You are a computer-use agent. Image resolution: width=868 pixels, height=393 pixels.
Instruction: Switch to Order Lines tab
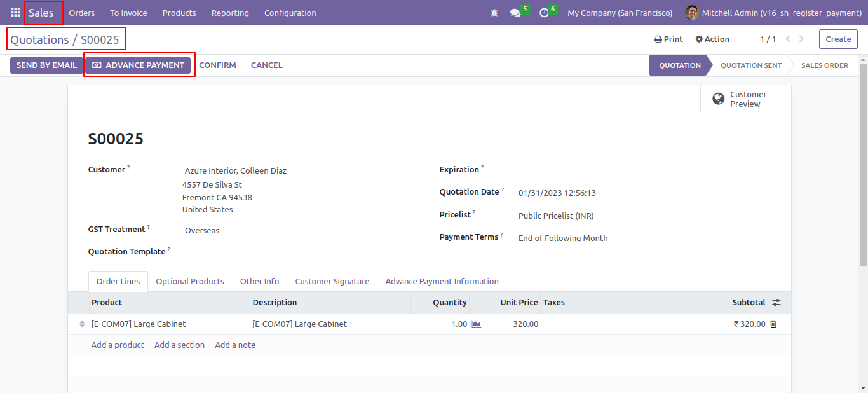[x=118, y=281]
